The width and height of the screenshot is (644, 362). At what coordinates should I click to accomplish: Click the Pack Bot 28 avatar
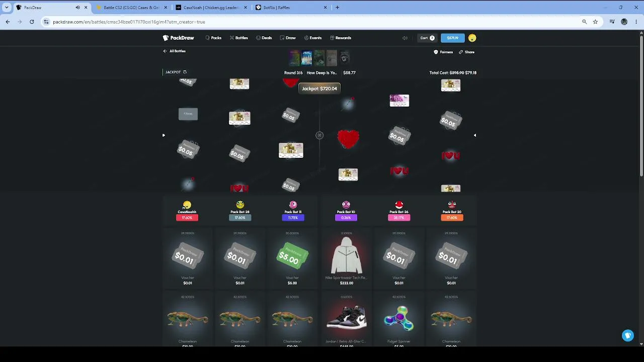click(x=240, y=205)
